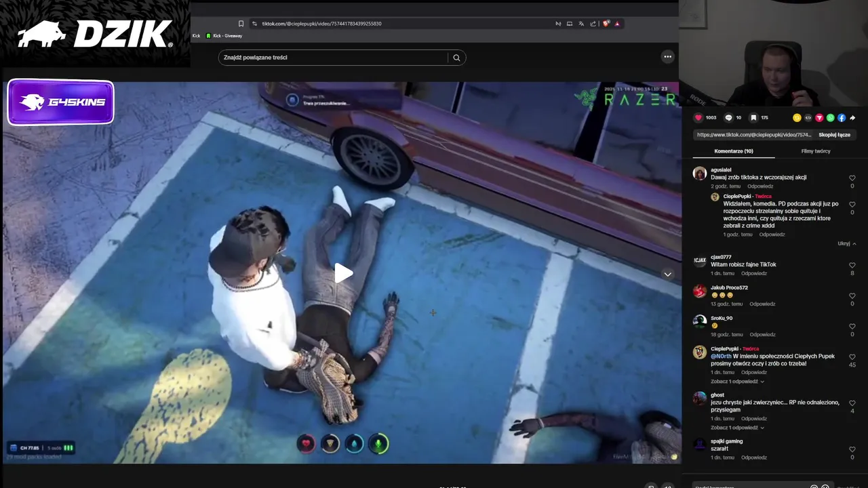This screenshot has width=868, height=488.
Task: Switch to Filmy twórcy tab
Action: [x=816, y=151]
